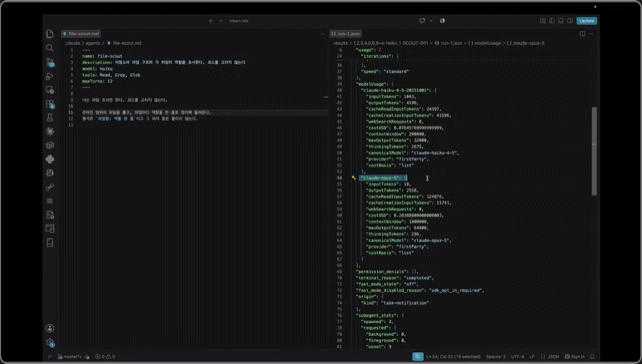Click sync changes cloud icon in status bar

tap(87, 357)
